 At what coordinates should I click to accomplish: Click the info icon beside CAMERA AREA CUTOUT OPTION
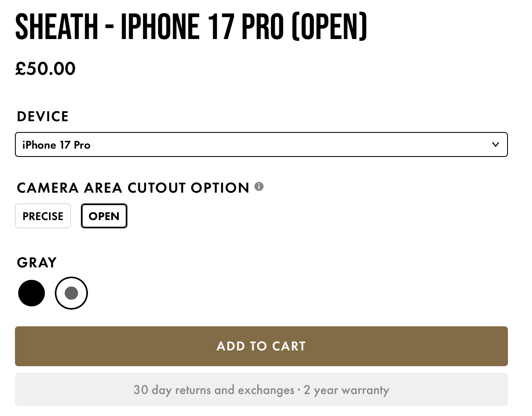(259, 187)
